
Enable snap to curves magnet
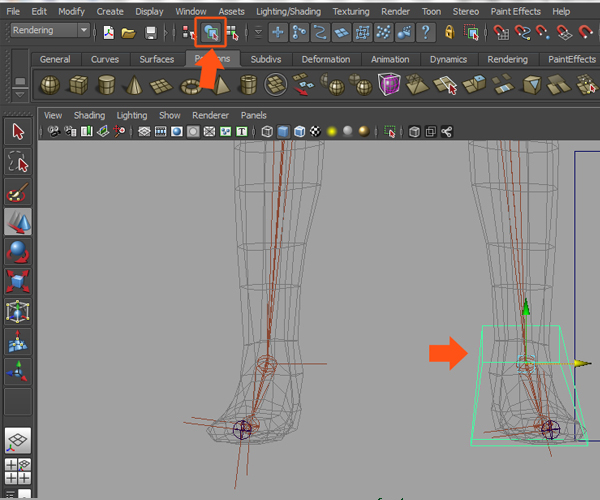[x=522, y=33]
